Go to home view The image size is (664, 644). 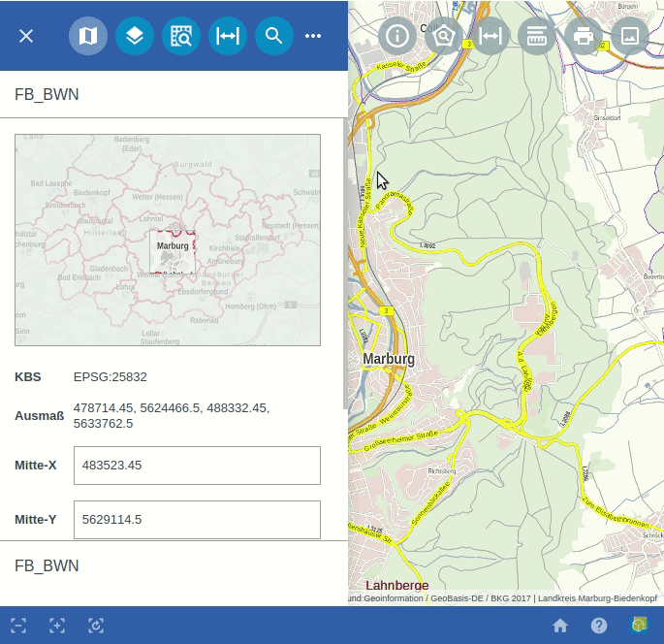[560, 626]
